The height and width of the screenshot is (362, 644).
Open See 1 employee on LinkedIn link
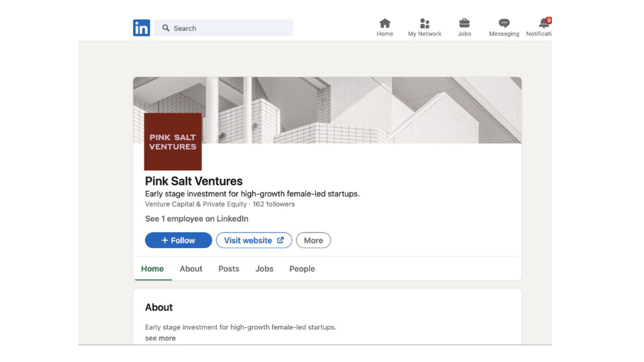pos(197,219)
